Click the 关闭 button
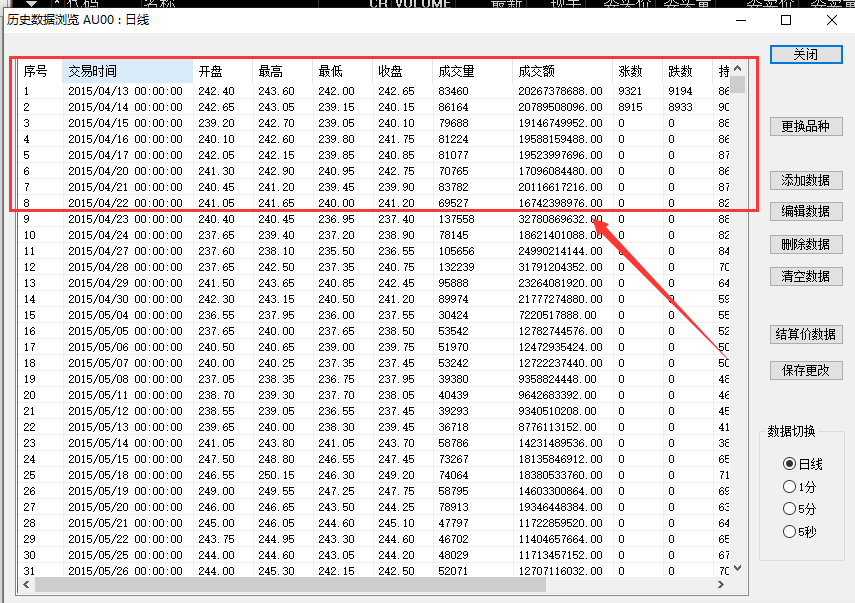Image resolution: width=855 pixels, height=603 pixels. (x=806, y=55)
